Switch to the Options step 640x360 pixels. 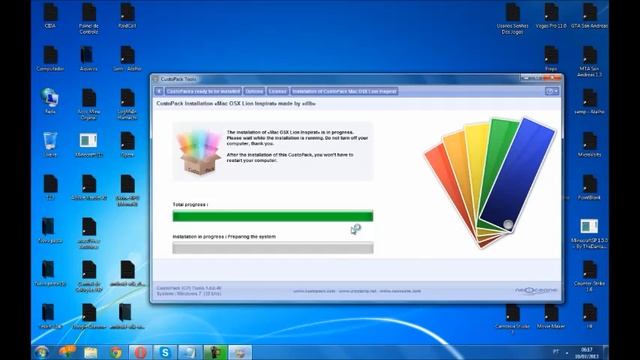pyautogui.click(x=254, y=91)
